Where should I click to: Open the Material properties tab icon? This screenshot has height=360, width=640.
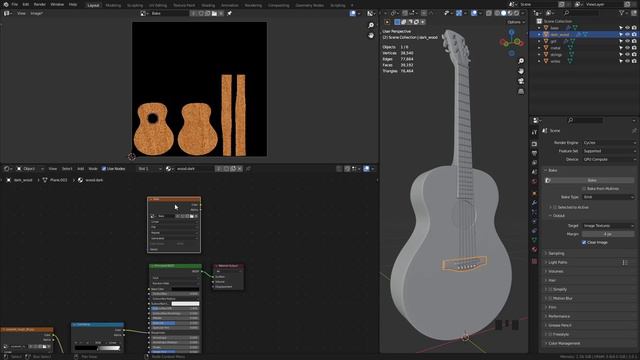pyautogui.click(x=534, y=249)
